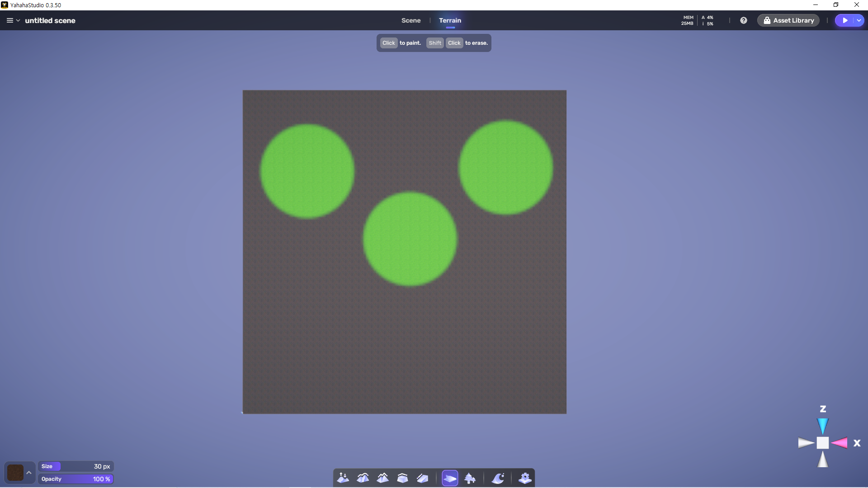The width and height of the screenshot is (868, 488).
Task: Select the sharpen peaks terrain tool
Action: tap(383, 478)
